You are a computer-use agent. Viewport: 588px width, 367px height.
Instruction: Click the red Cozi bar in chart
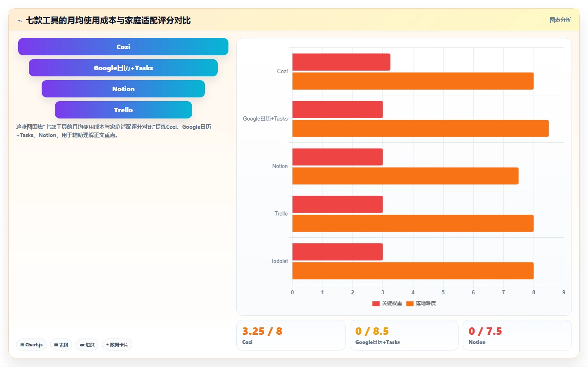341,62
